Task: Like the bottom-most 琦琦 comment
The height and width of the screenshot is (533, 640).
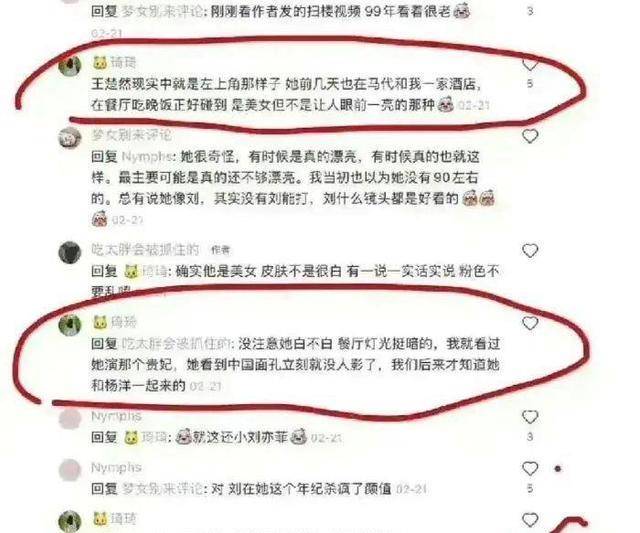Action: tap(530, 520)
